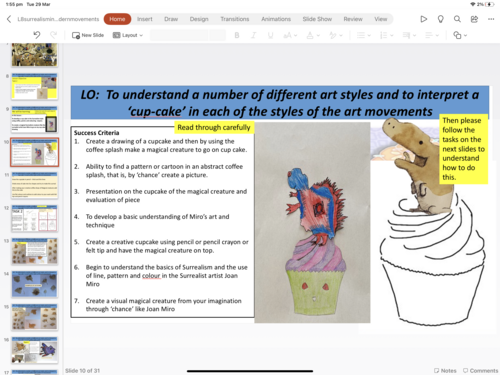This screenshot has width=500, height=375.
Task: Switch to the View tab
Action: pos(381,19)
